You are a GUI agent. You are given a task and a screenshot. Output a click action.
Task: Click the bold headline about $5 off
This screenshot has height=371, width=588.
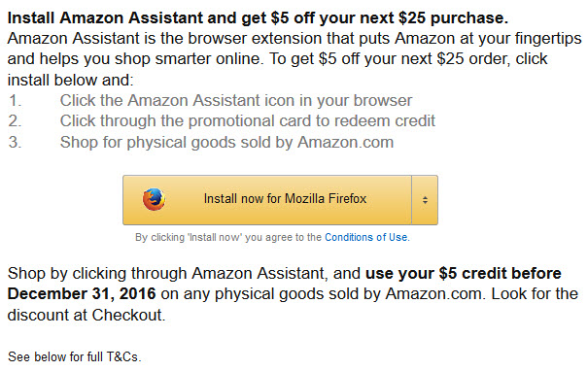258,17
